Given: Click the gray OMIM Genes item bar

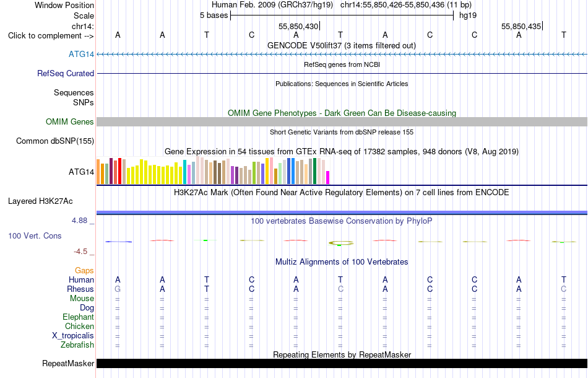Looking at the screenshot, I should coord(342,121).
